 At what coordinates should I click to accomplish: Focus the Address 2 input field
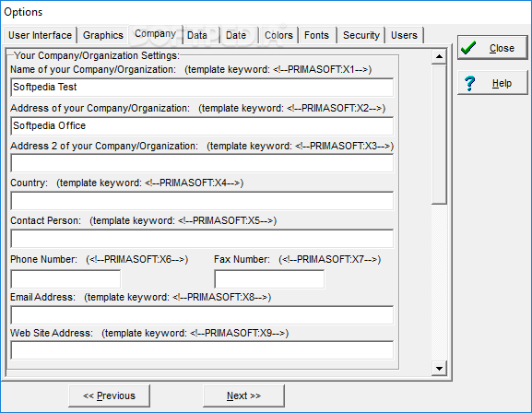click(x=202, y=163)
